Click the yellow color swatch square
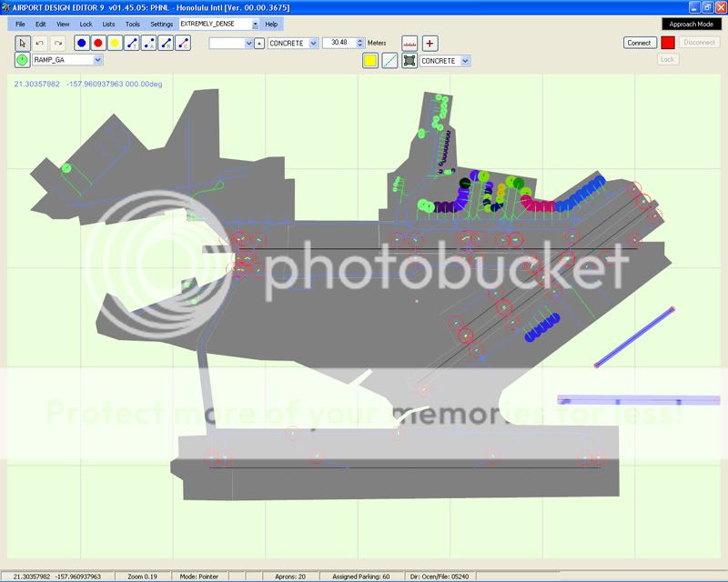Image resolution: width=728 pixels, height=582 pixels. [x=369, y=61]
